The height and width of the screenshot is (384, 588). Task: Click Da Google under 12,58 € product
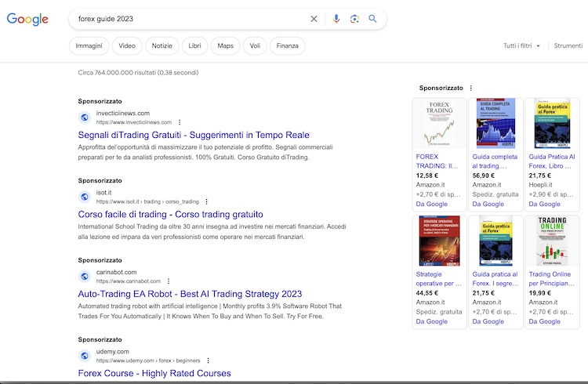432,204
